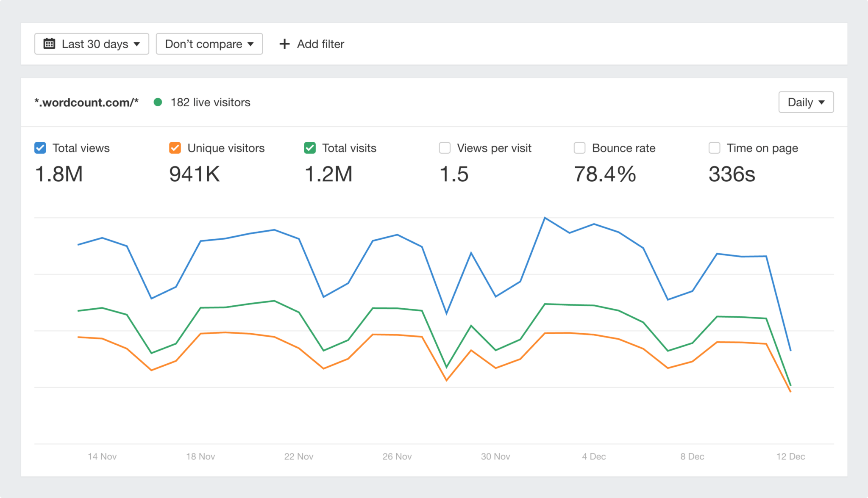Click the Last 30 days caret arrow

pos(136,44)
